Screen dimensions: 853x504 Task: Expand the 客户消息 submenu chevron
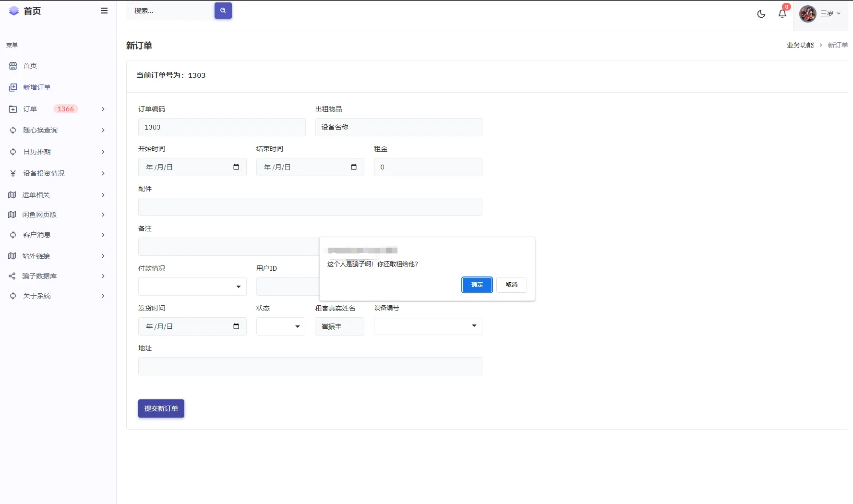(x=103, y=235)
